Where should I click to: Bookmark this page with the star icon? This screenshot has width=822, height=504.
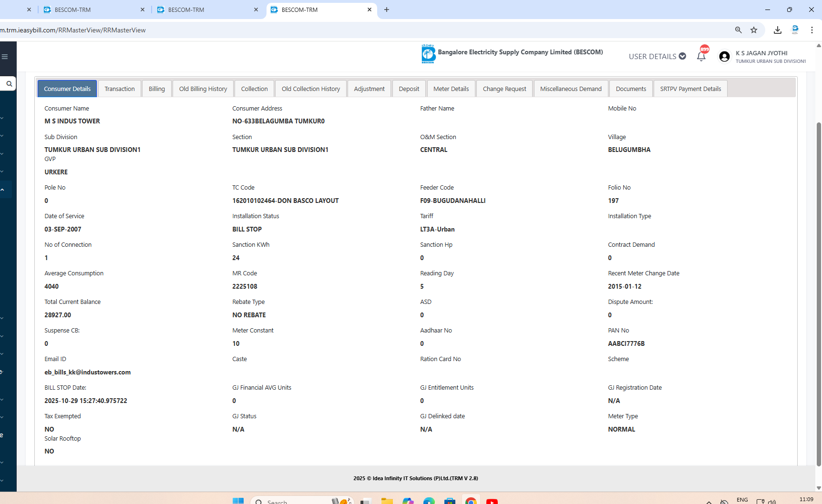point(754,30)
